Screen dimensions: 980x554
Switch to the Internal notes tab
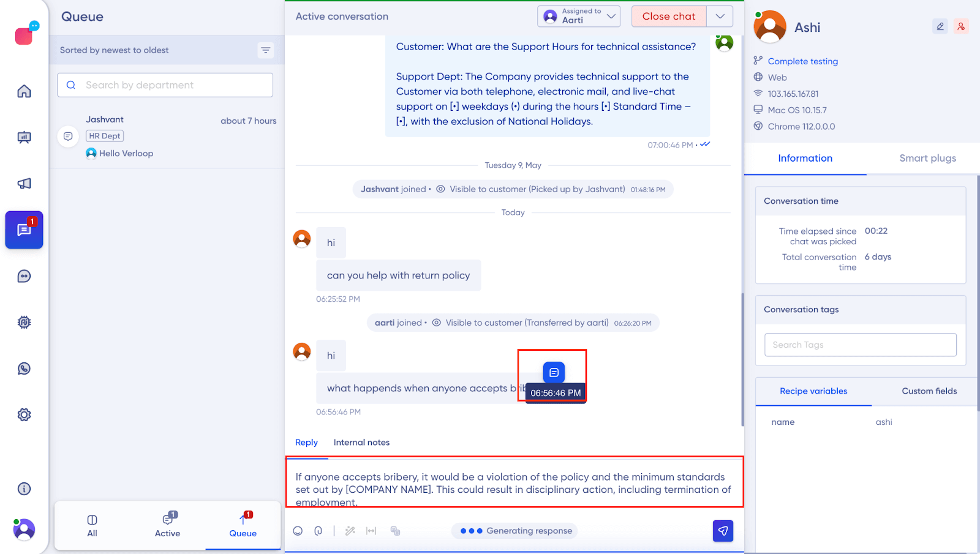(361, 443)
